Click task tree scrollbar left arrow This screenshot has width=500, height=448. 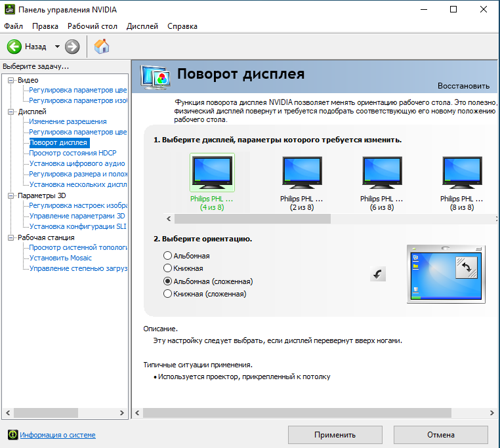[x=8, y=413]
